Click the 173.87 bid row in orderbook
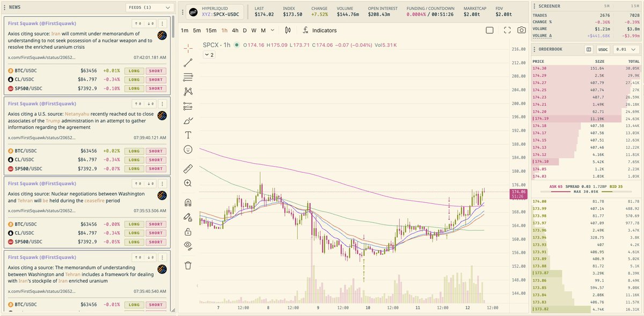The height and width of the screenshot is (316, 644). pyautogui.click(x=586, y=273)
